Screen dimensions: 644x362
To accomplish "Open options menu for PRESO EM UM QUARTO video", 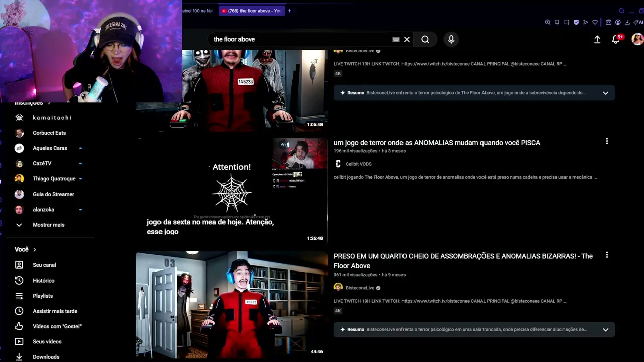I will 607,255.
